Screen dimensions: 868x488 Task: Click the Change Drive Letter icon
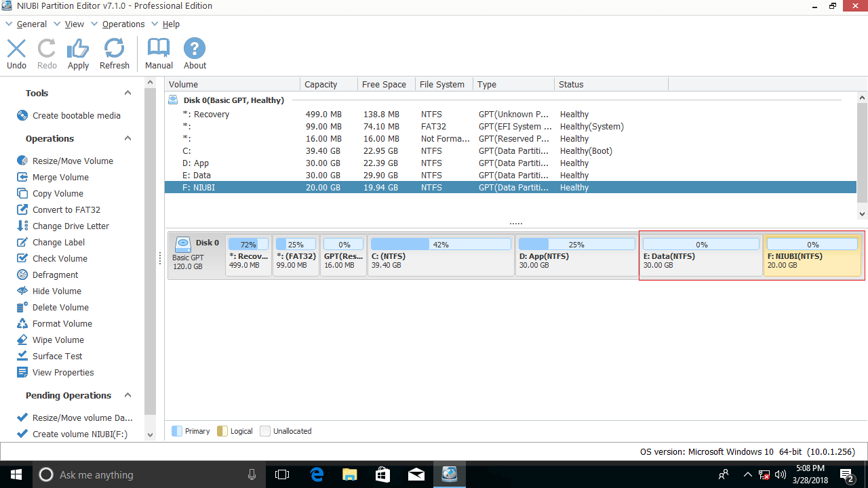pyautogui.click(x=22, y=226)
